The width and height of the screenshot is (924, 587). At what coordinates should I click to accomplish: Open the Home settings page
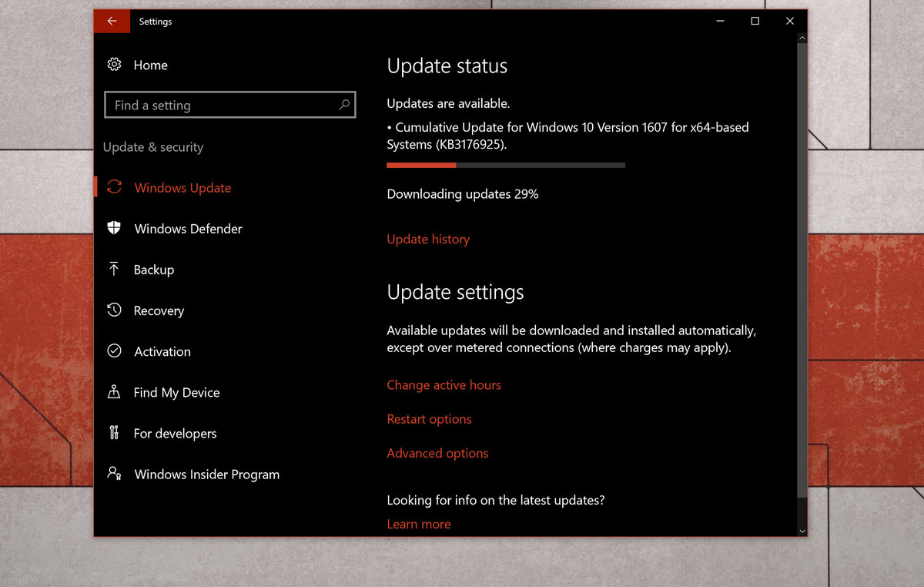coord(150,65)
